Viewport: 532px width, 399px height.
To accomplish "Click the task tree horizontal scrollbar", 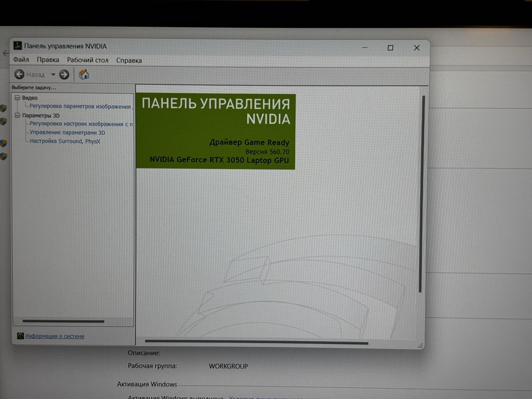I will (63, 321).
